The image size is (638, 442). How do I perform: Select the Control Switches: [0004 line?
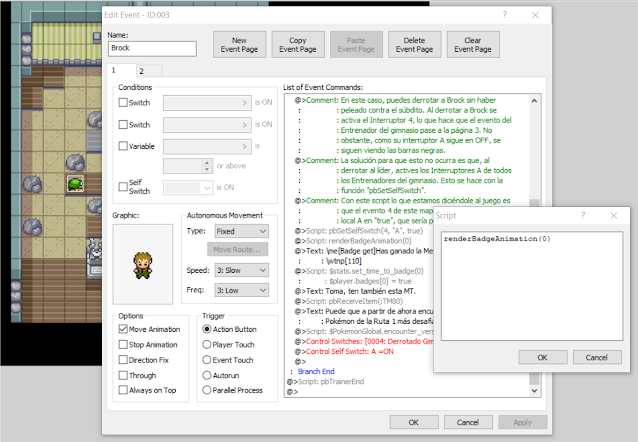[x=364, y=341]
